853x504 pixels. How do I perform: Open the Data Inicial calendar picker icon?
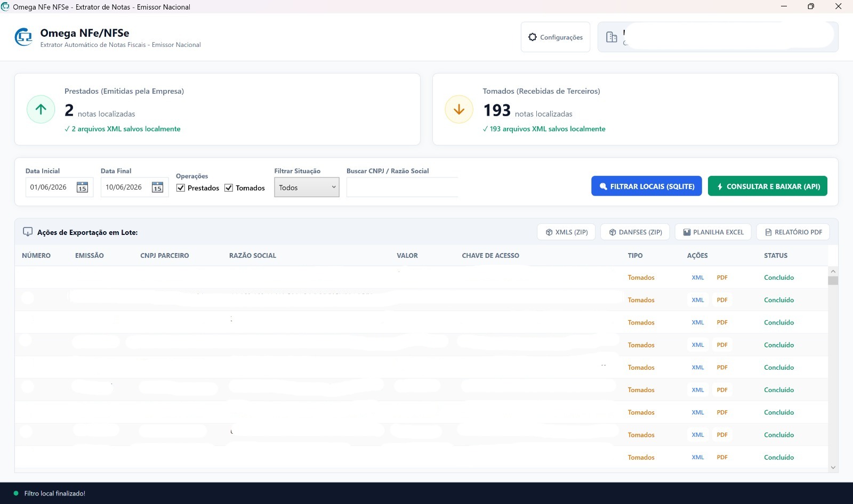(82, 187)
